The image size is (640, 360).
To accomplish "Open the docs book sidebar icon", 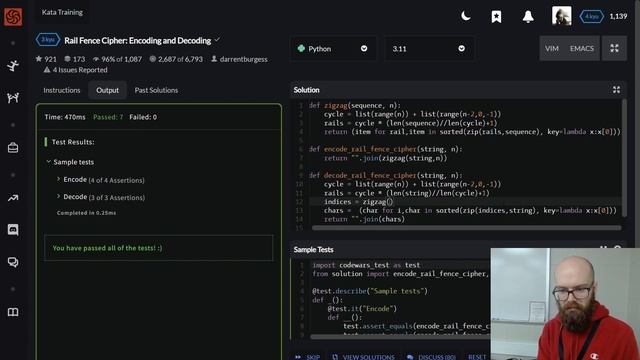I will [13, 312].
